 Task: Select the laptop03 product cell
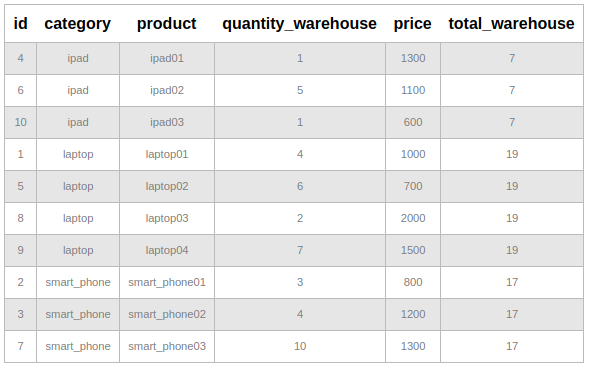(167, 219)
